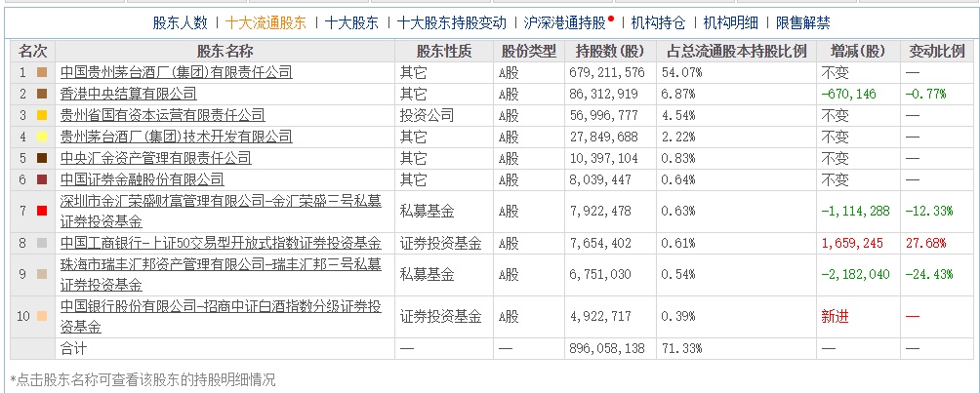The image size is (980, 393).
Task: Open the 股东人数 tab
Action: point(180,23)
